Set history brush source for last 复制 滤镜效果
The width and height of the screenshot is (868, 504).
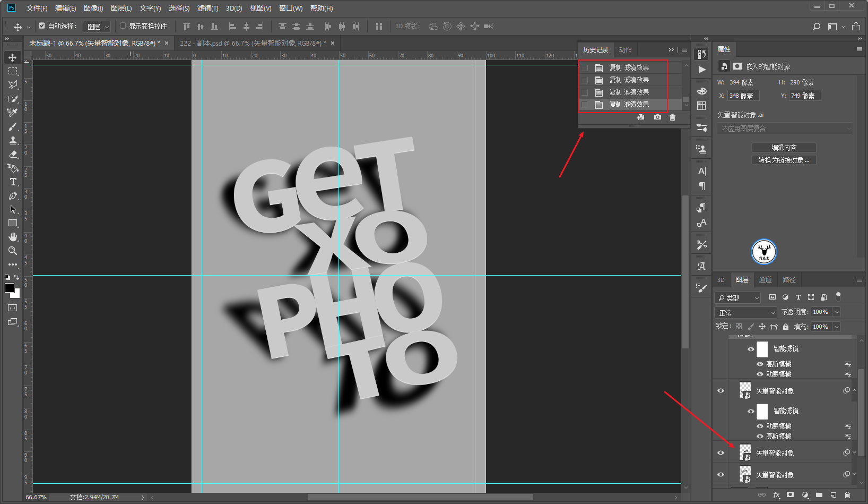point(585,105)
